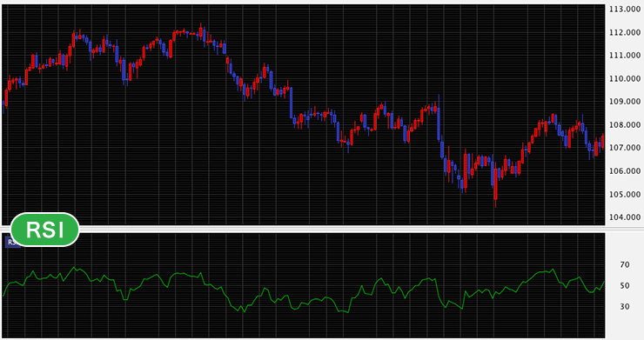Click the 104.000 price axis label
The width and height of the screenshot is (644, 340).
click(x=624, y=217)
